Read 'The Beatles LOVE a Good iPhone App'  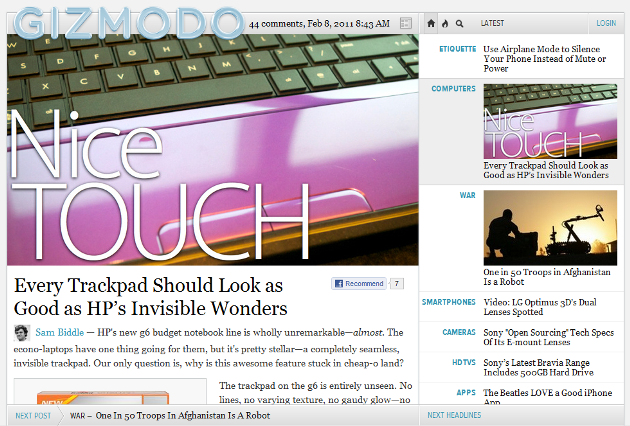point(548,397)
